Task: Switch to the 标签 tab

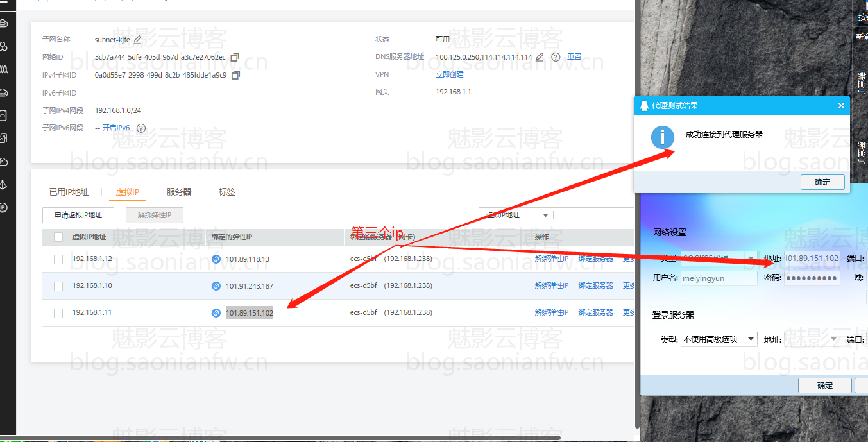Action: [227, 192]
